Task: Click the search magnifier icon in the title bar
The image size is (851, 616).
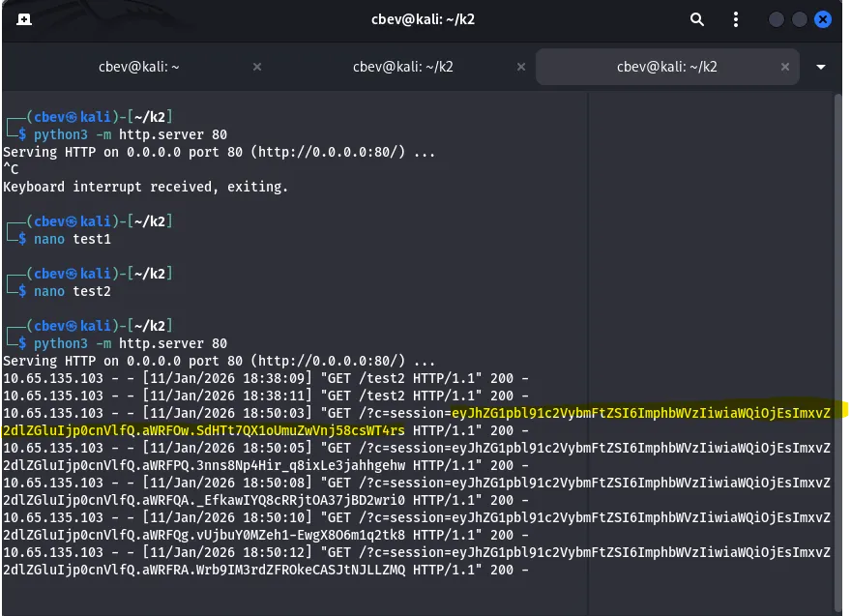Action: pos(697,19)
